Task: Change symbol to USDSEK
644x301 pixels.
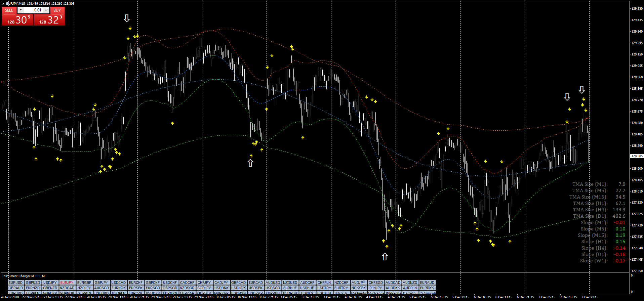Action: point(255,288)
